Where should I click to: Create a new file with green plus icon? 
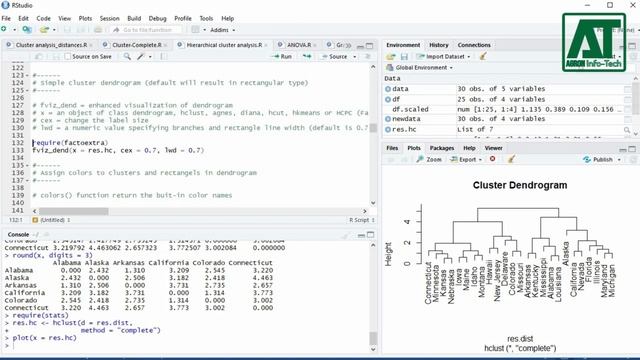(4, 29)
